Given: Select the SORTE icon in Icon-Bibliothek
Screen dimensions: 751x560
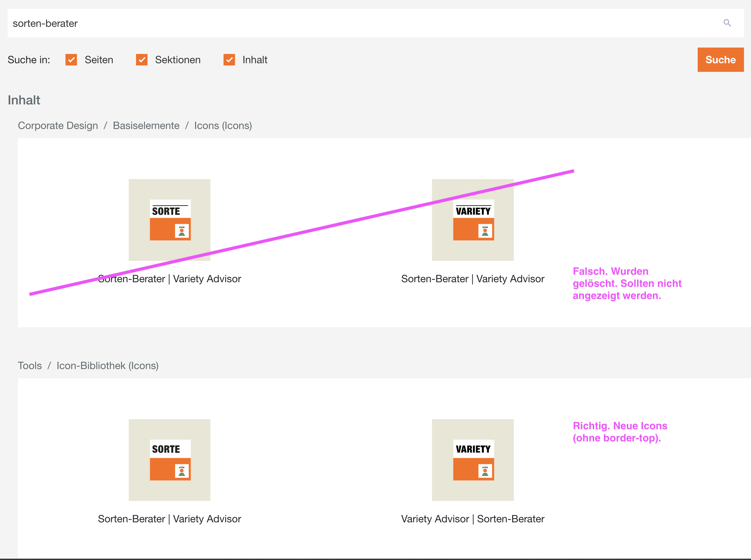Looking at the screenshot, I should pos(170,460).
